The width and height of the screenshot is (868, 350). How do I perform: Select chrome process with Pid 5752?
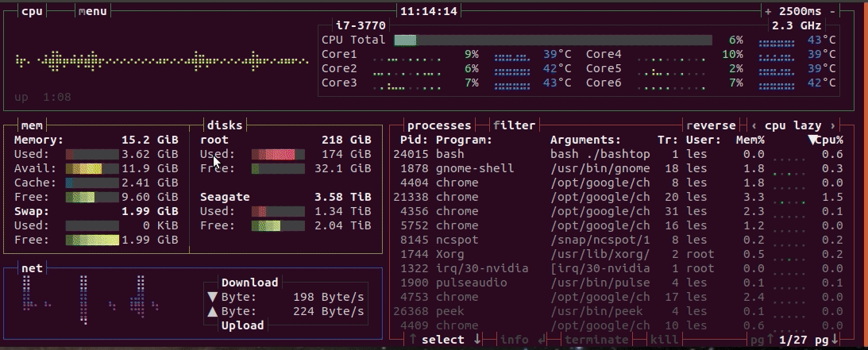click(618, 225)
